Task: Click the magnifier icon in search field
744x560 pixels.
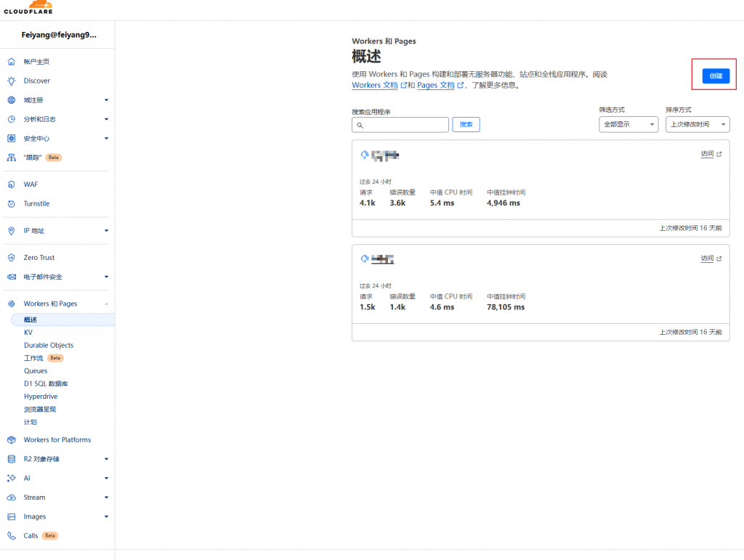Action: pyautogui.click(x=360, y=125)
